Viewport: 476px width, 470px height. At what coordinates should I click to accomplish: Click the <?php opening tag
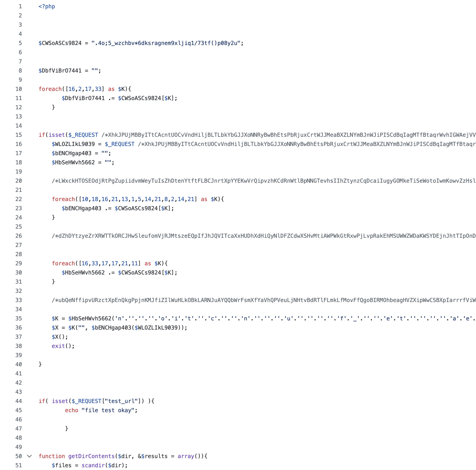pyautogui.click(x=47, y=6)
